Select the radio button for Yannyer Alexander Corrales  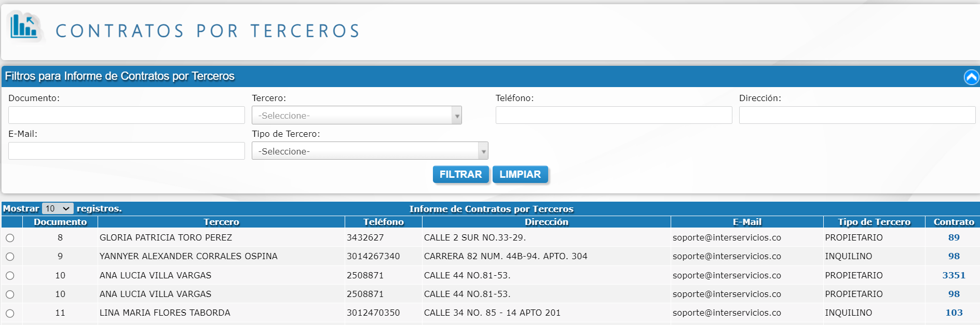point(10,257)
